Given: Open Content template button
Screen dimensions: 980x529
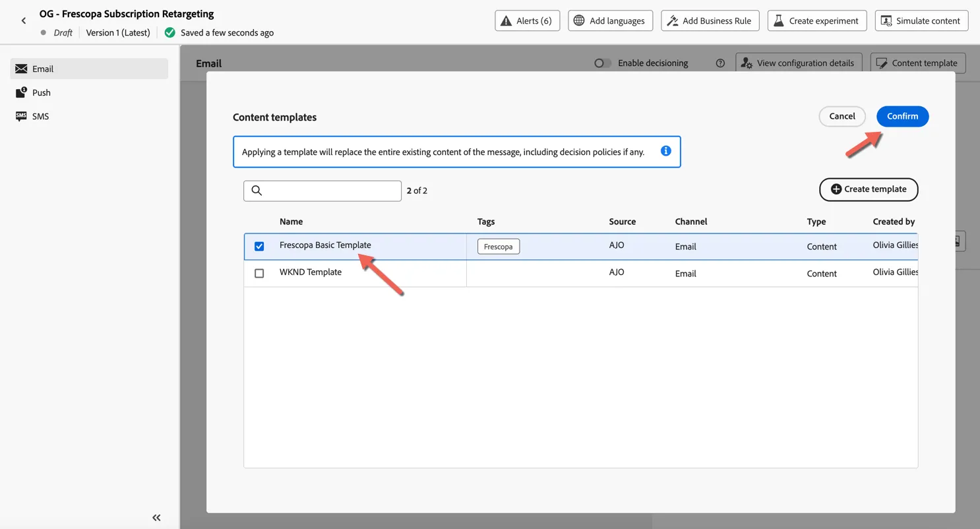Looking at the screenshot, I should click(x=918, y=63).
